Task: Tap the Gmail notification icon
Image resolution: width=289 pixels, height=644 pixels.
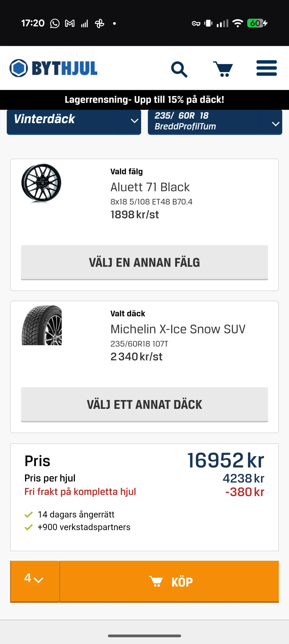Action: pyautogui.click(x=70, y=23)
